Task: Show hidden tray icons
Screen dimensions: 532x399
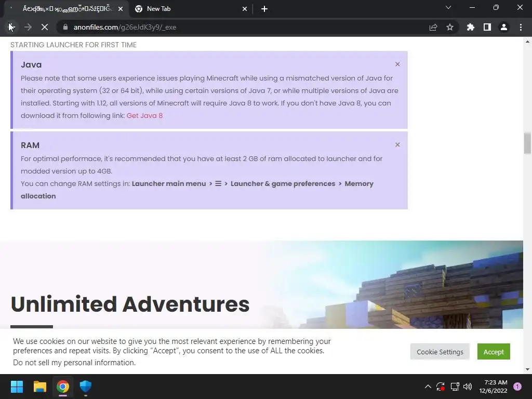Action: (428, 387)
